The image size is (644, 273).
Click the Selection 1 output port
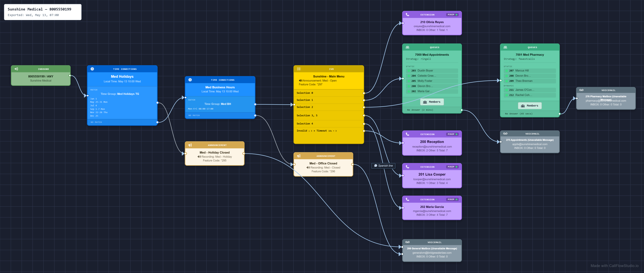364,100
